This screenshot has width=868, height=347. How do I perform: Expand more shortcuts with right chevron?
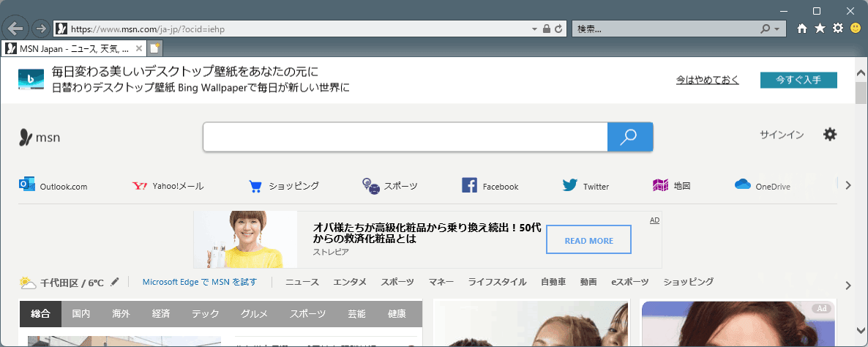pos(849,185)
